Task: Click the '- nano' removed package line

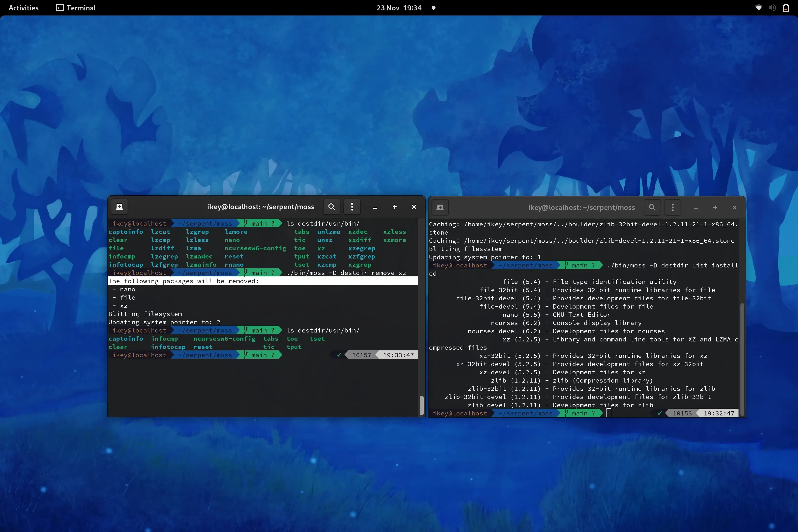Action: [x=124, y=289]
